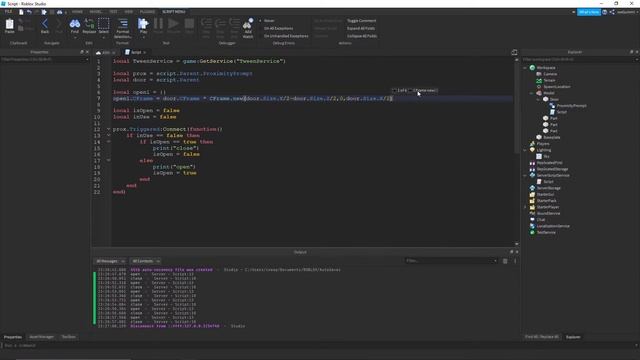The width and height of the screenshot is (640, 360).
Task: Clear output with trash icon
Action: [x=505, y=261]
